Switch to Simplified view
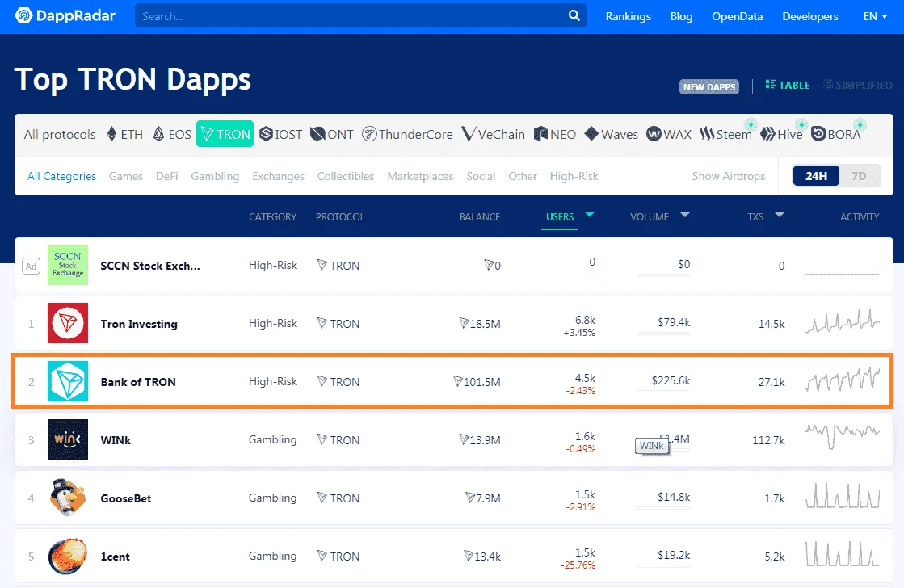904x588 pixels. pos(857,85)
